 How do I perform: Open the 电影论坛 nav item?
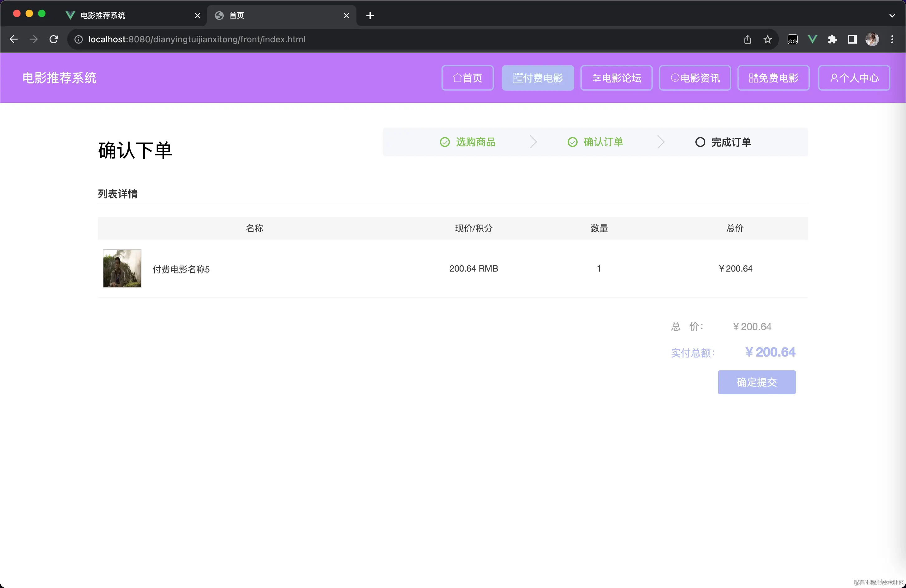tap(616, 78)
